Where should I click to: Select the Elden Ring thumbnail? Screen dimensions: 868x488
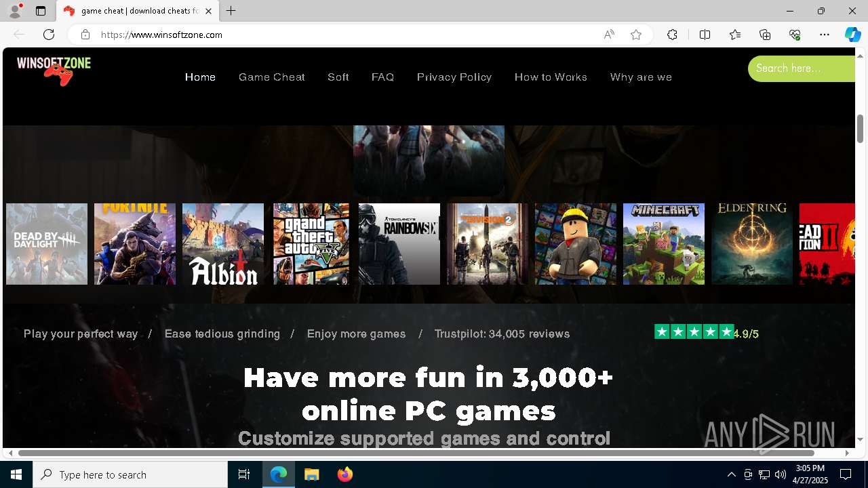tap(752, 244)
